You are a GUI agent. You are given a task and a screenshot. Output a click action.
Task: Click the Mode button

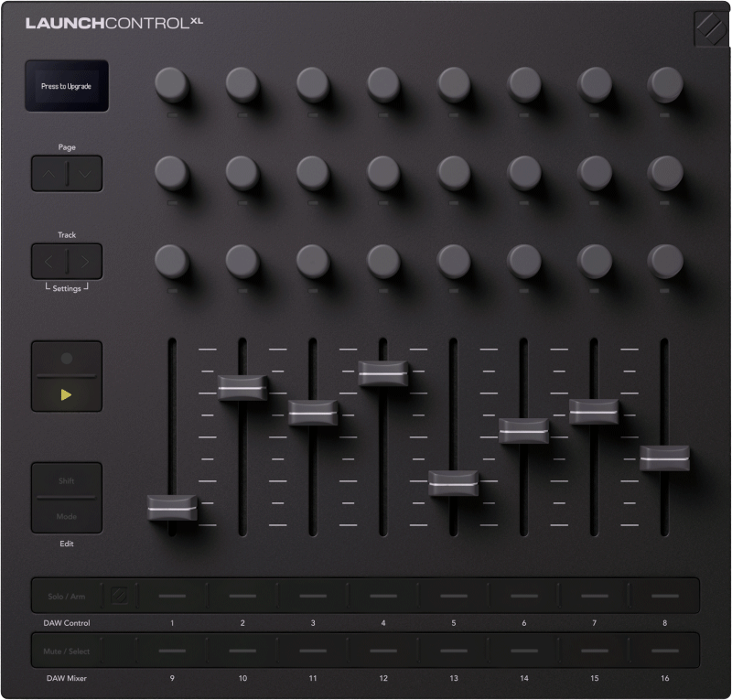pos(66,515)
